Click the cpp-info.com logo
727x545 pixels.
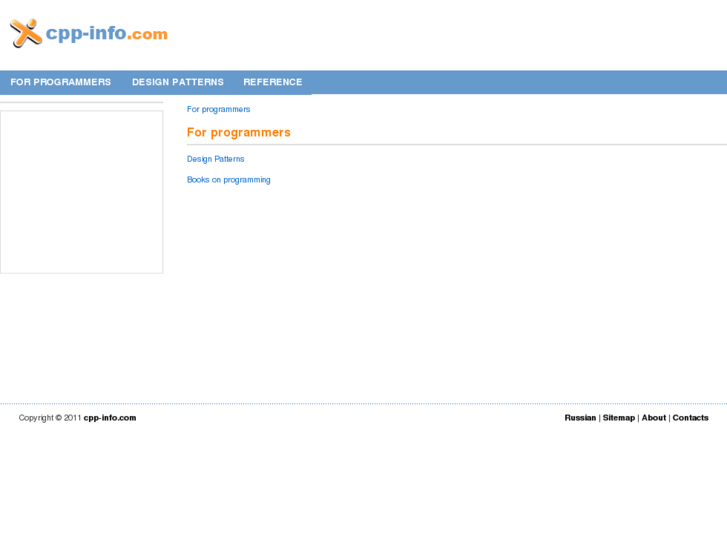tap(89, 33)
